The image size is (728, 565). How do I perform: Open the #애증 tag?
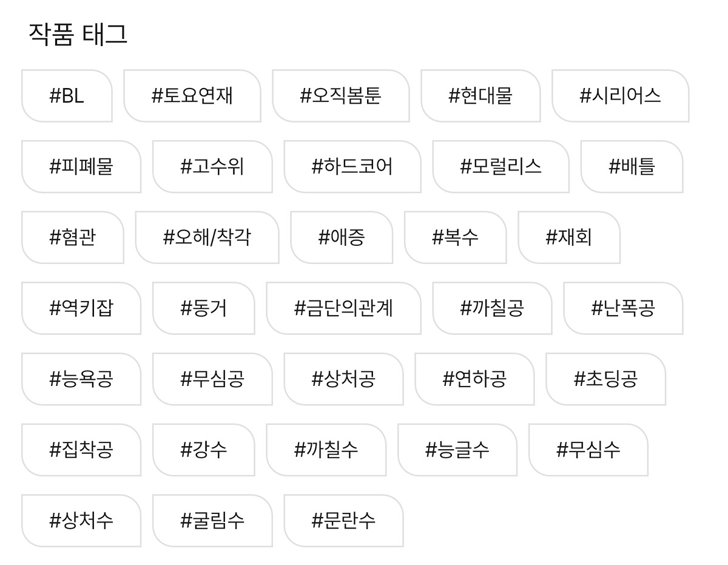(x=342, y=237)
